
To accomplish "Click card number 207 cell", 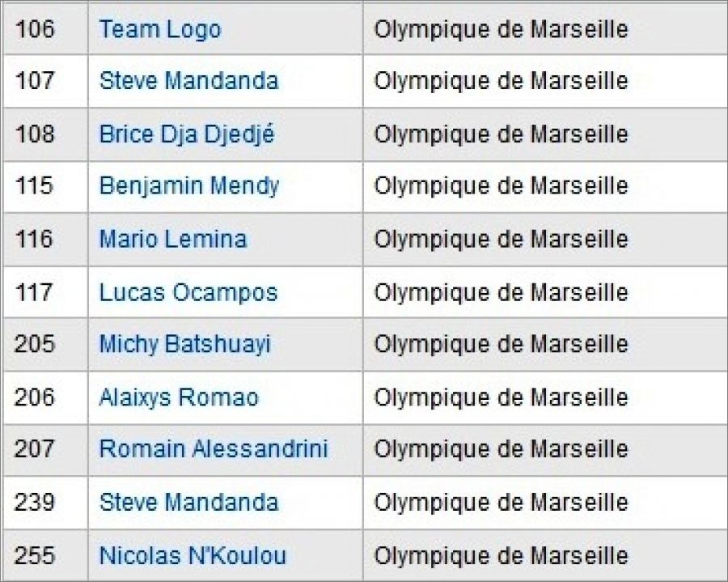I will tap(35, 449).
